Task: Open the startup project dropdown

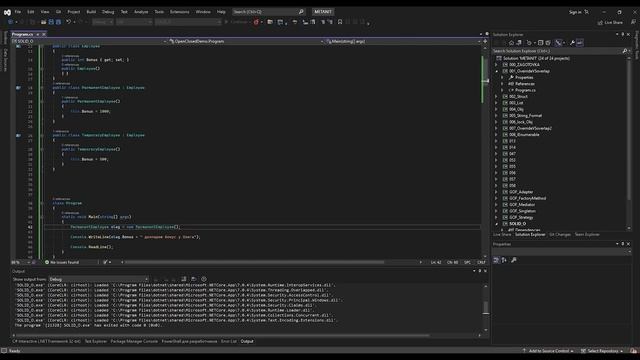Action: pyautogui.click(x=188, y=22)
